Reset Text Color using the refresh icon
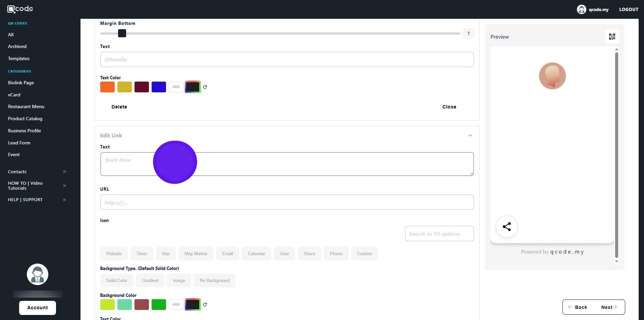 pos(205,87)
